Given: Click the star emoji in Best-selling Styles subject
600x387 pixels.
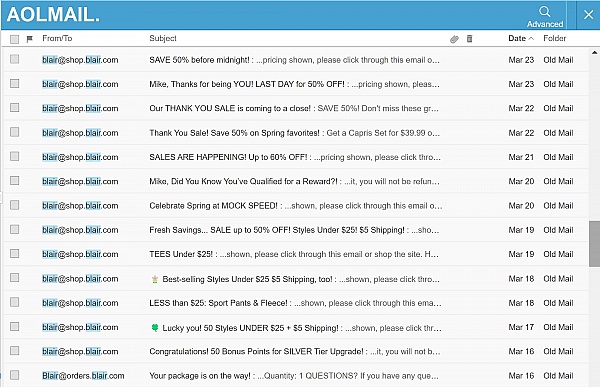Looking at the screenshot, I should click(x=155, y=279).
